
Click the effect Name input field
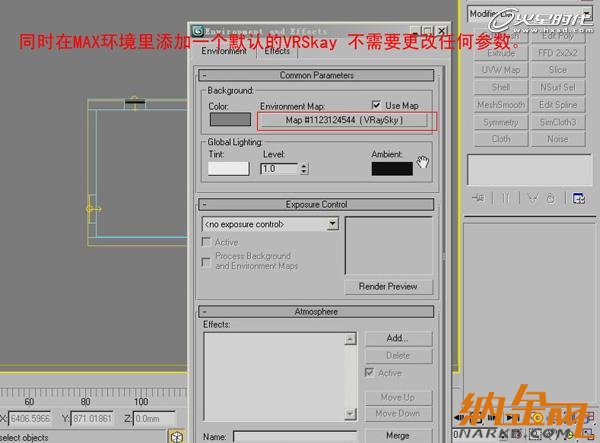click(x=295, y=436)
